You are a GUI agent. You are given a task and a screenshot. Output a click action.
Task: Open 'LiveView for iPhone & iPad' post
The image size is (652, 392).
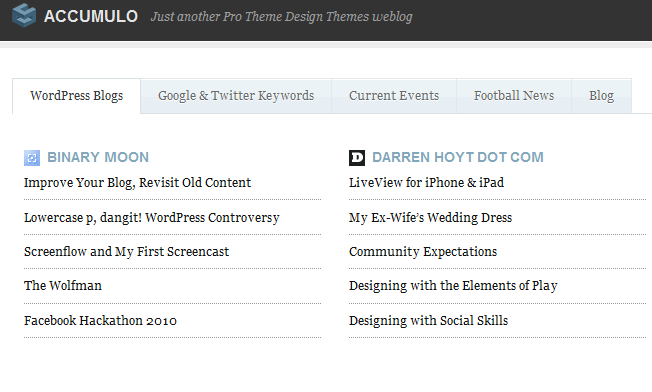point(426,183)
